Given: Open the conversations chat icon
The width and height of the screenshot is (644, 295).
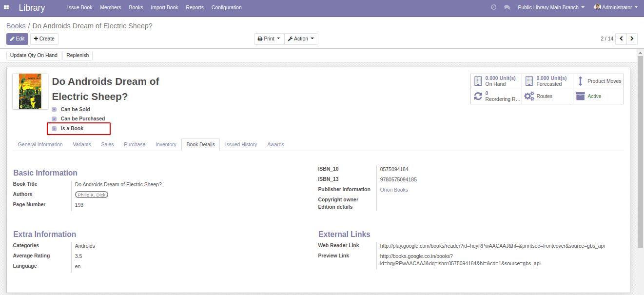Looking at the screenshot, I should [507, 7].
